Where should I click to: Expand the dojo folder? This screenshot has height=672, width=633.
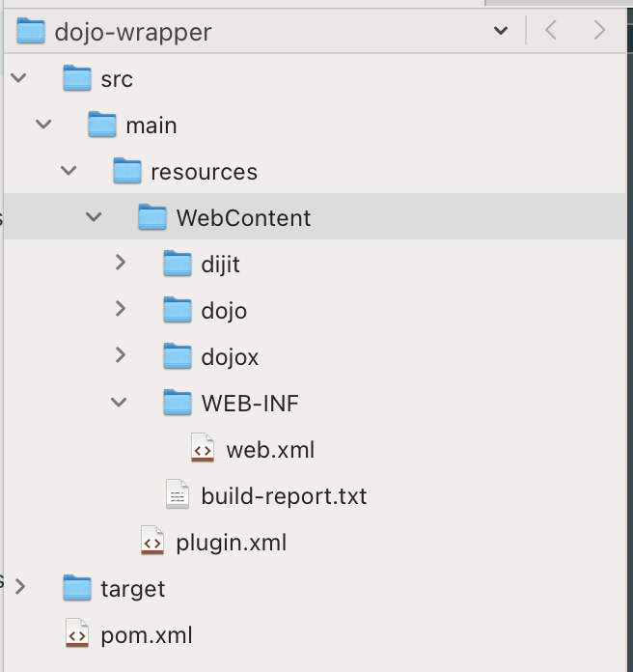tap(120, 309)
